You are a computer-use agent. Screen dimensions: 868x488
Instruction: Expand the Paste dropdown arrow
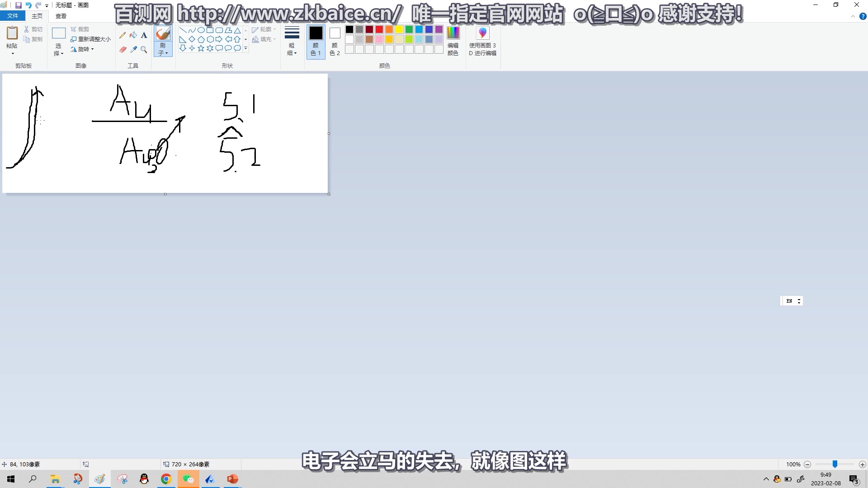12,54
